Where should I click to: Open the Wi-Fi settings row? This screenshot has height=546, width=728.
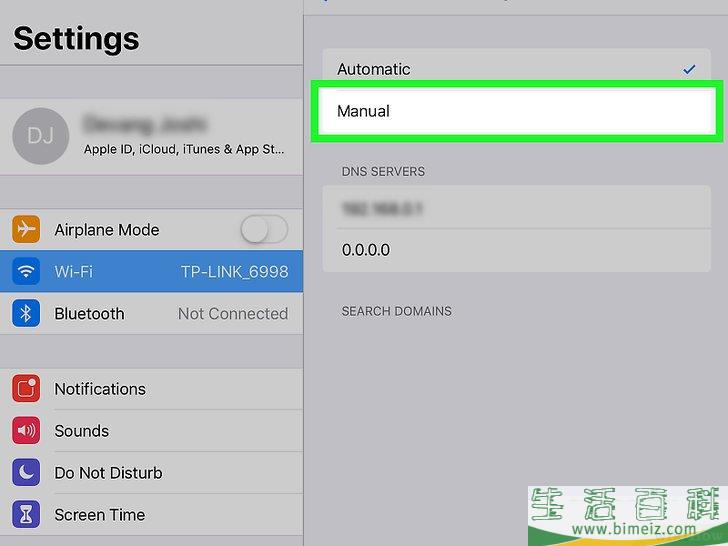(151, 271)
